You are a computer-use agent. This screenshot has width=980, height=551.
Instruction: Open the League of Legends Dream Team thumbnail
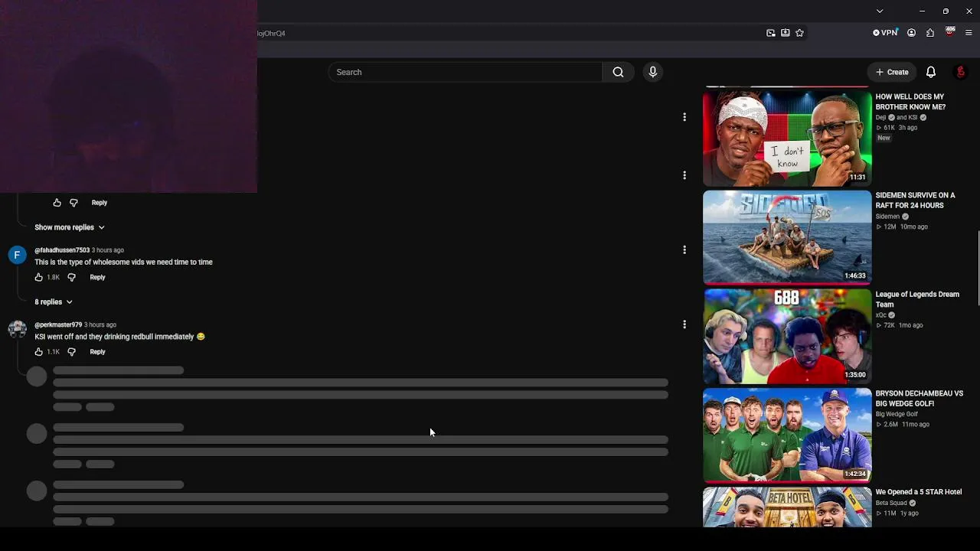(787, 336)
